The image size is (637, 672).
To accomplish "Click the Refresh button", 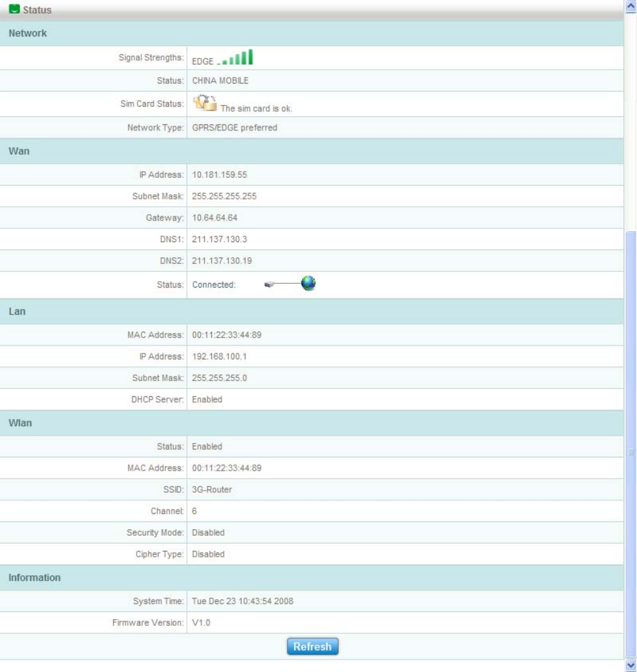I will tap(313, 646).
